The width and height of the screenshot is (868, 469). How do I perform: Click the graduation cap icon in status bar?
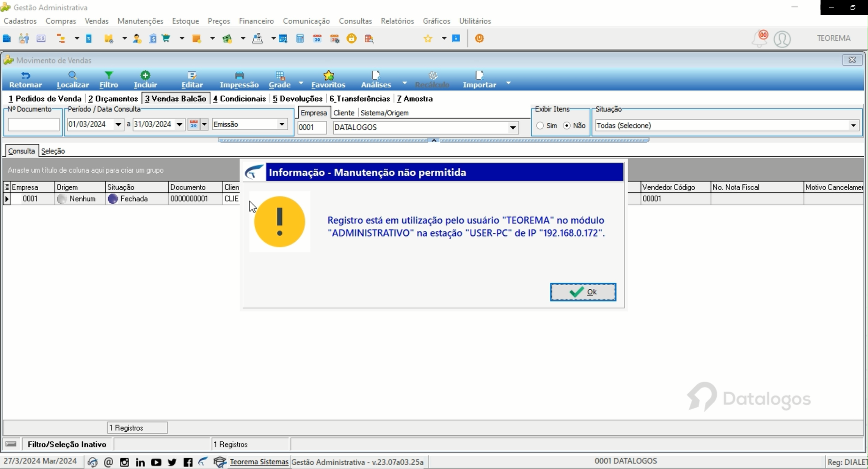[x=220, y=462]
